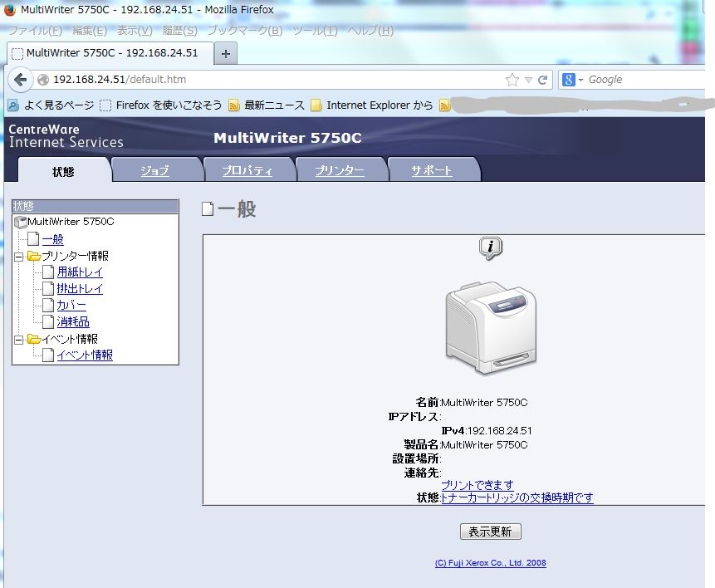The image size is (715, 588).
Task: Open ファイル(F) menu
Action: point(35,31)
